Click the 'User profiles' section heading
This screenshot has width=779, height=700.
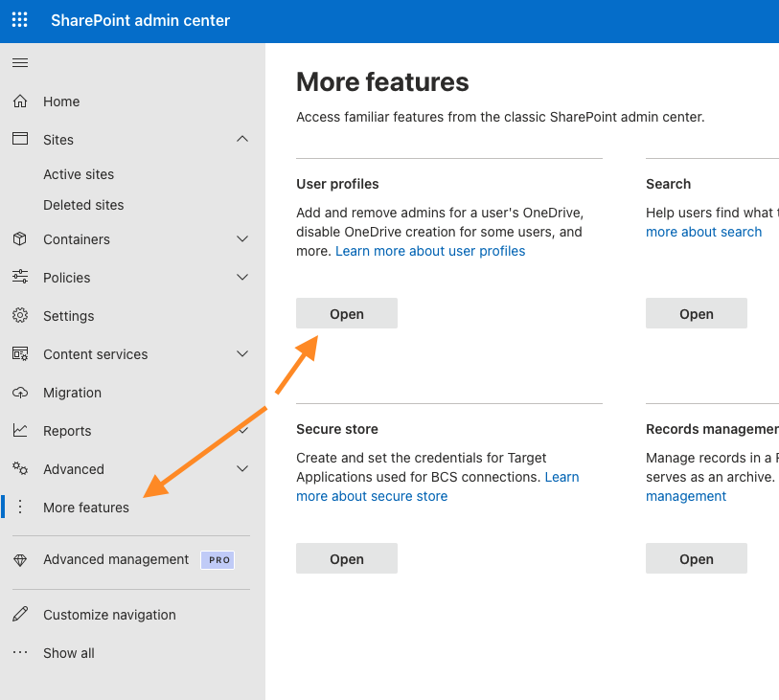tap(337, 184)
